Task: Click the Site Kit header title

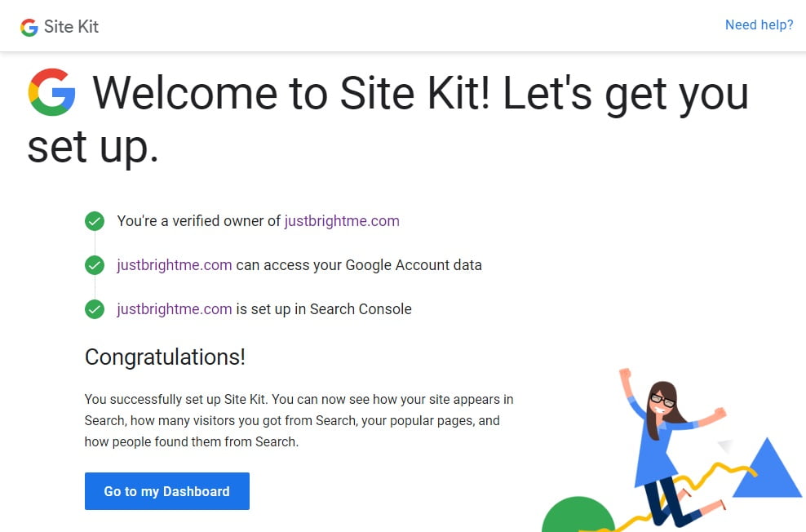Action: tap(71, 27)
